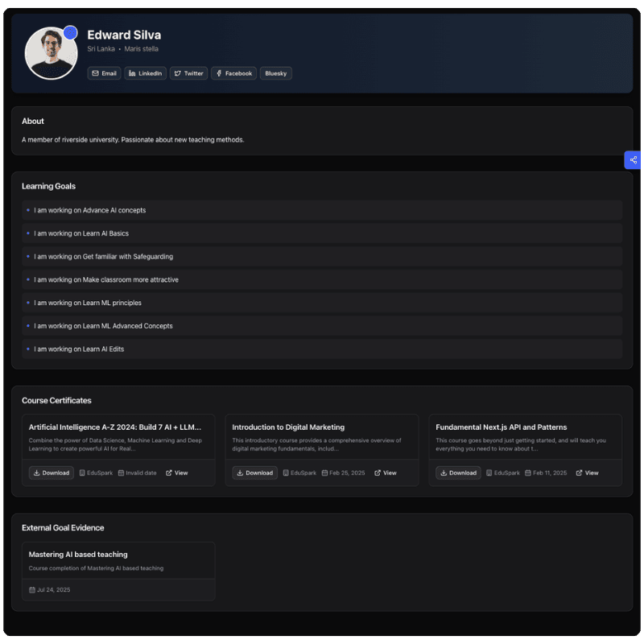Click the blue status dot on avatar
Image resolution: width=644 pixels, height=644 pixels.
click(x=71, y=33)
